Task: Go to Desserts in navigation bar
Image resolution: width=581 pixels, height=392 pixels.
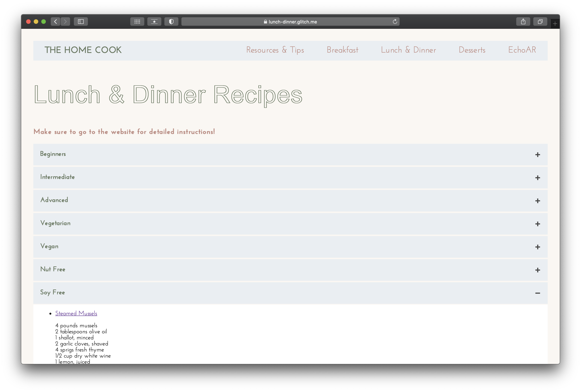Action: (472, 50)
